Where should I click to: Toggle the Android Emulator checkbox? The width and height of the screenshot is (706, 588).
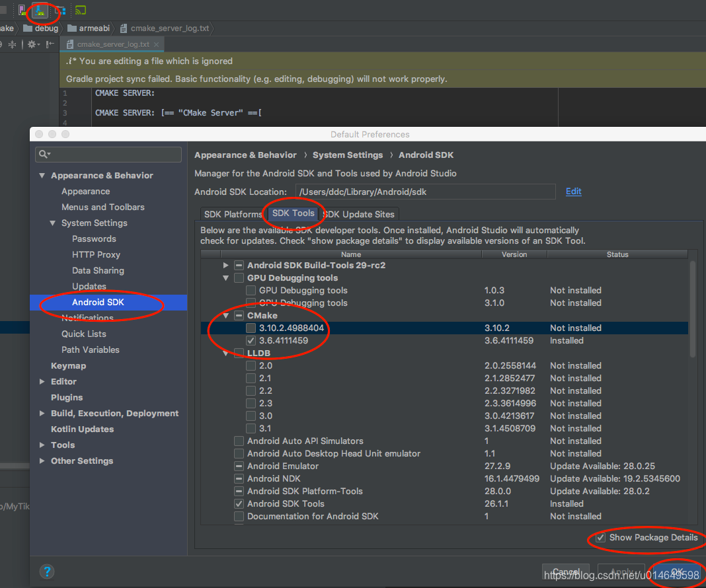(239, 466)
